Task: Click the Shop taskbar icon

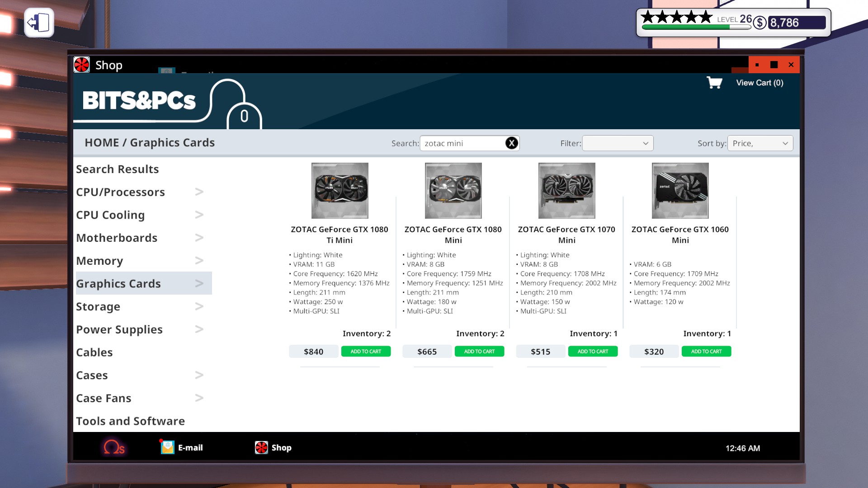Action: (262, 447)
